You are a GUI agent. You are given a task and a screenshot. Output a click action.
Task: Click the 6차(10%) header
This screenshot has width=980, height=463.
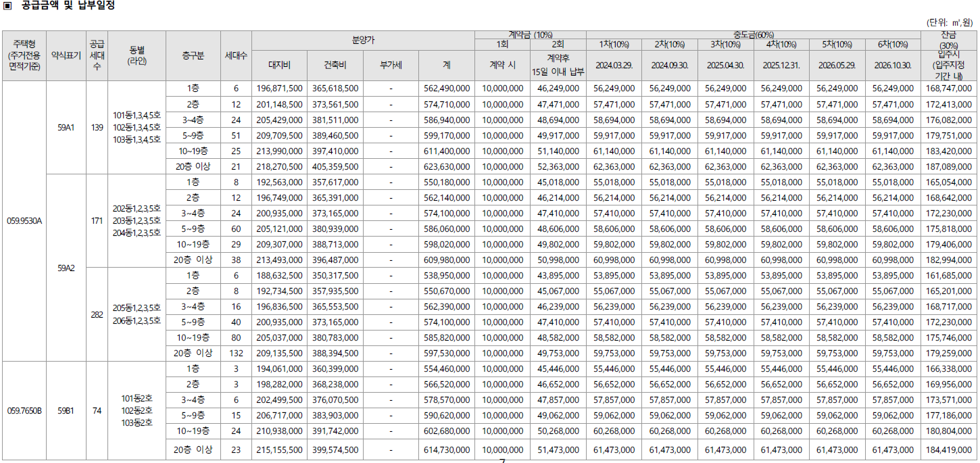(x=892, y=45)
